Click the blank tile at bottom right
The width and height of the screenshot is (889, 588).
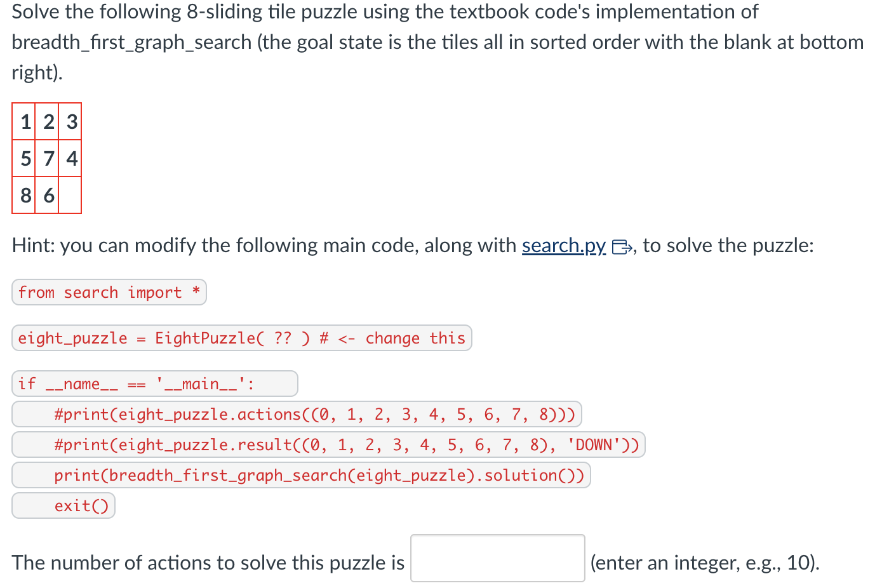tap(70, 196)
